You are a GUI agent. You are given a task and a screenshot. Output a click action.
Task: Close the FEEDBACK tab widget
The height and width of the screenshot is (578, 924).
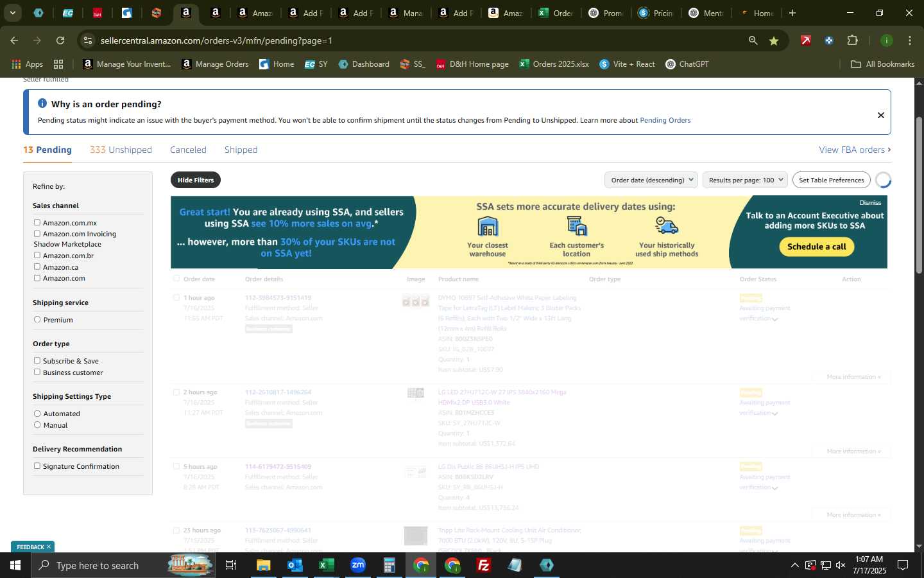[x=48, y=547]
